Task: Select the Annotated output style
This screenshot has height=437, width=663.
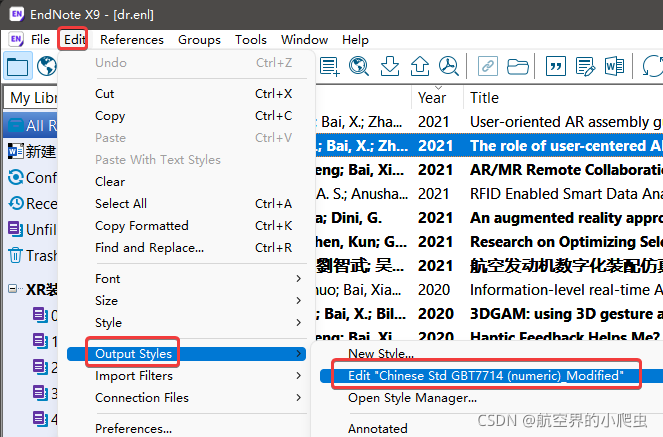Action: click(378, 429)
